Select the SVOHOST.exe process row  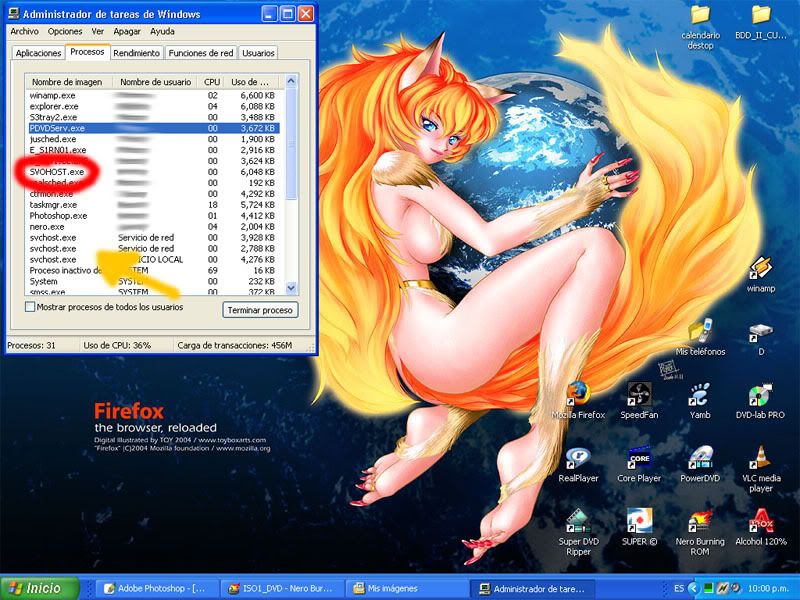click(154, 172)
